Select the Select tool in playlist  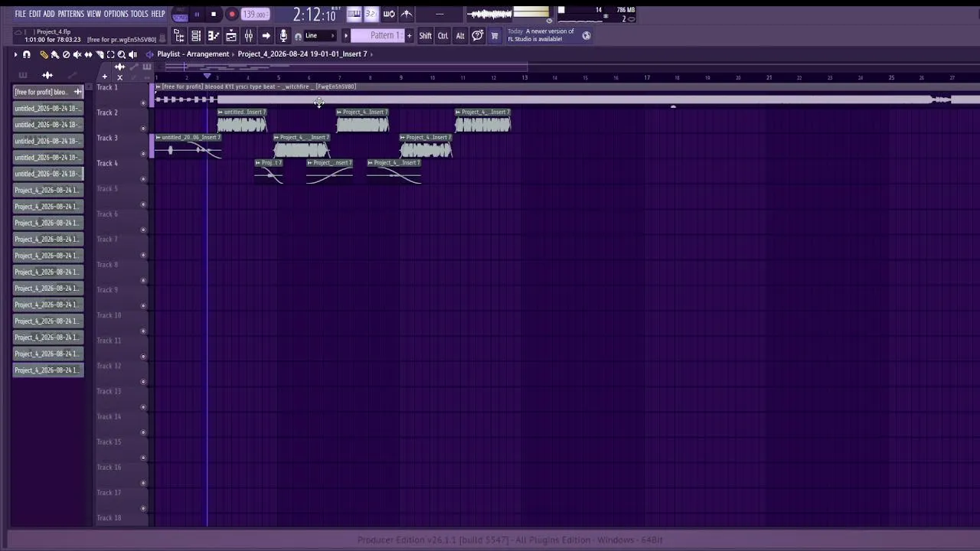[x=110, y=54]
